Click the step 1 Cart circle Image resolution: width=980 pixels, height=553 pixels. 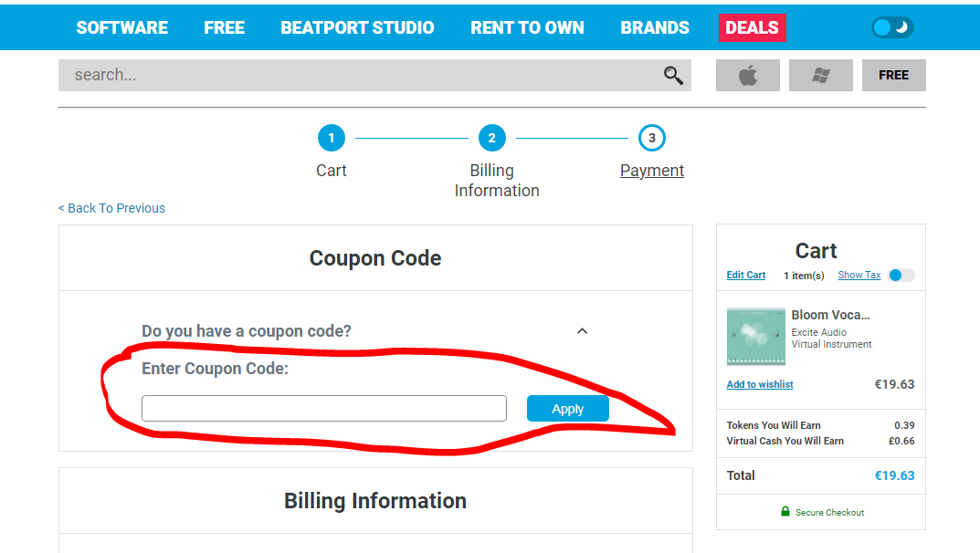click(331, 139)
